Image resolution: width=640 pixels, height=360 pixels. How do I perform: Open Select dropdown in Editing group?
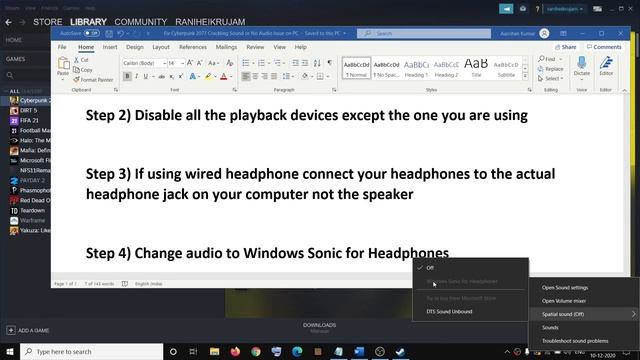[551, 78]
